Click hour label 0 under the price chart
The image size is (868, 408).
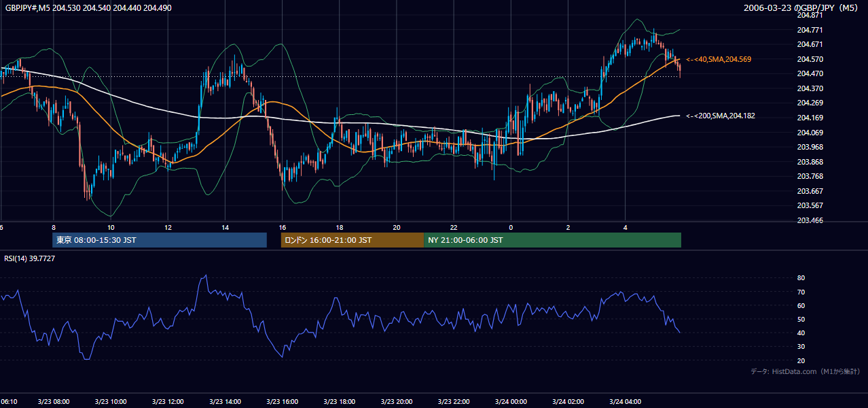click(511, 227)
